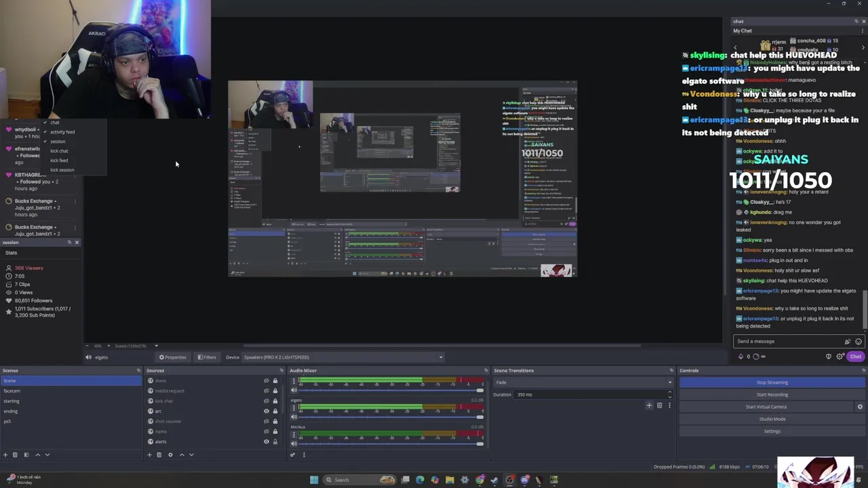The width and height of the screenshot is (868, 488).
Task: Move source down in Sources toolbar
Action: coord(191,455)
